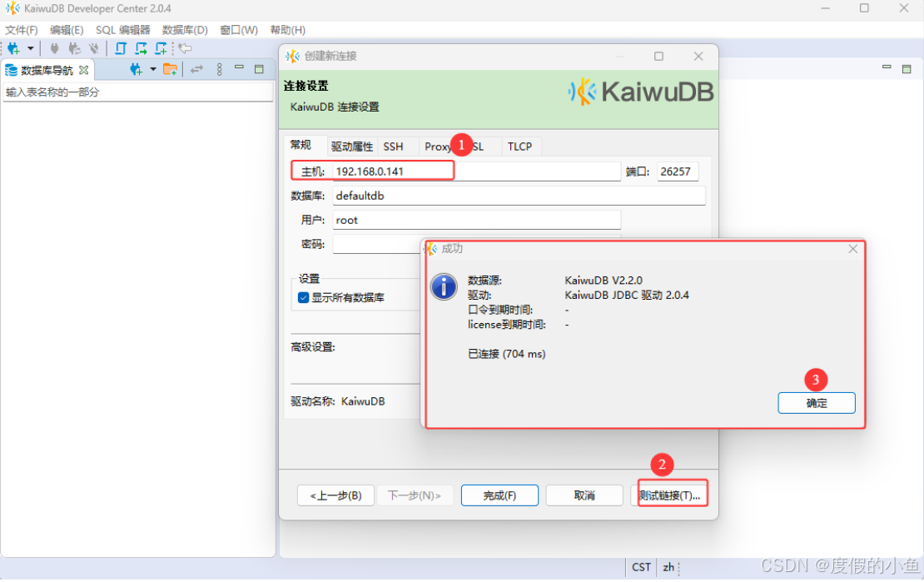This screenshot has width=924, height=582.
Task: Open the 数据库(D) menu
Action: coord(185,30)
